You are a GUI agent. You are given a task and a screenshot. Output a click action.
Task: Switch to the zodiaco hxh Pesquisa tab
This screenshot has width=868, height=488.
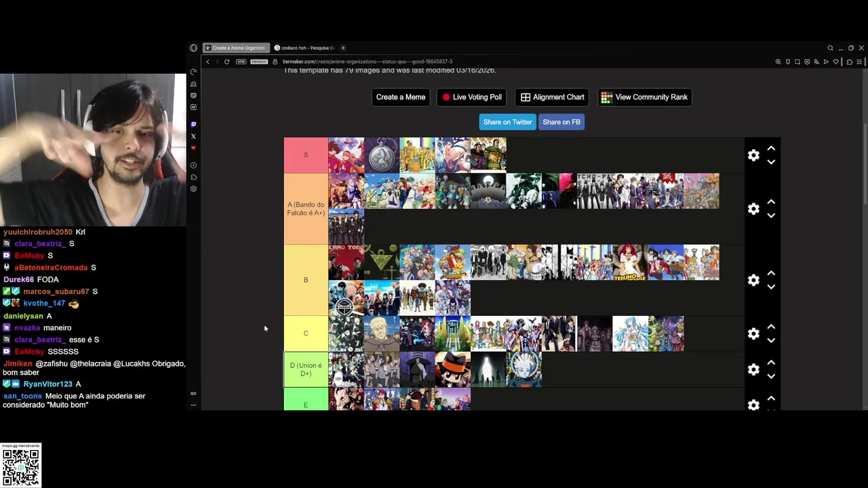click(x=304, y=48)
